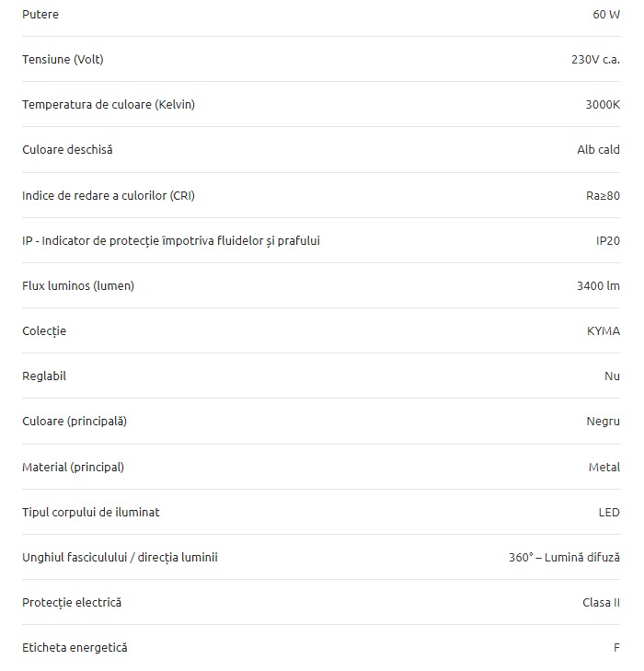The width and height of the screenshot is (644, 671).
Task: Click the Tensiune (Volt) row label
Action: point(63,59)
